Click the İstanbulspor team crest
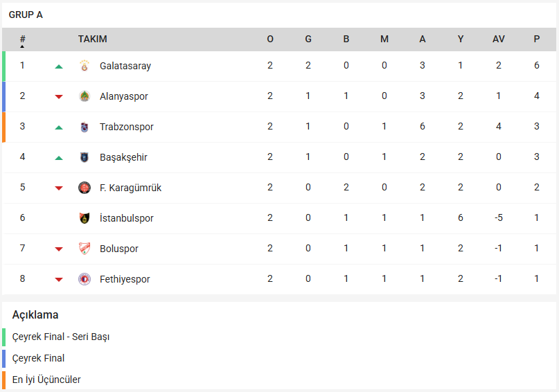Viewport: 559px width, 392px height. pos(85,219)
